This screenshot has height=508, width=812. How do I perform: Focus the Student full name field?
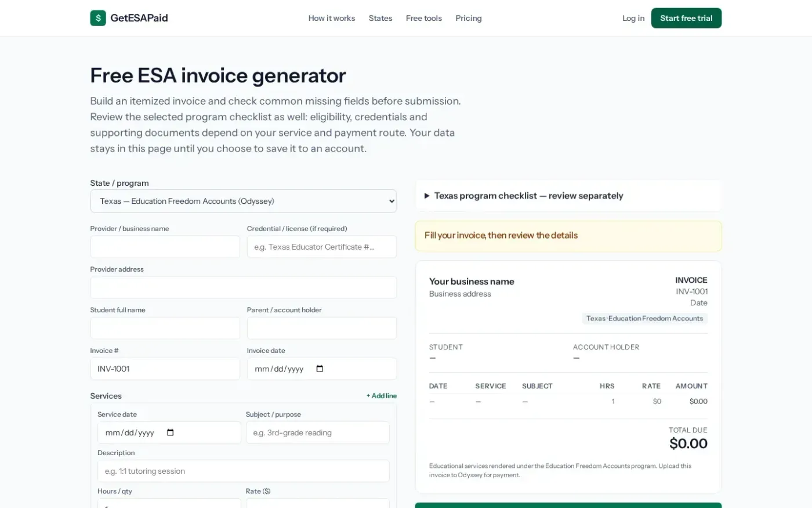point(165,328)
